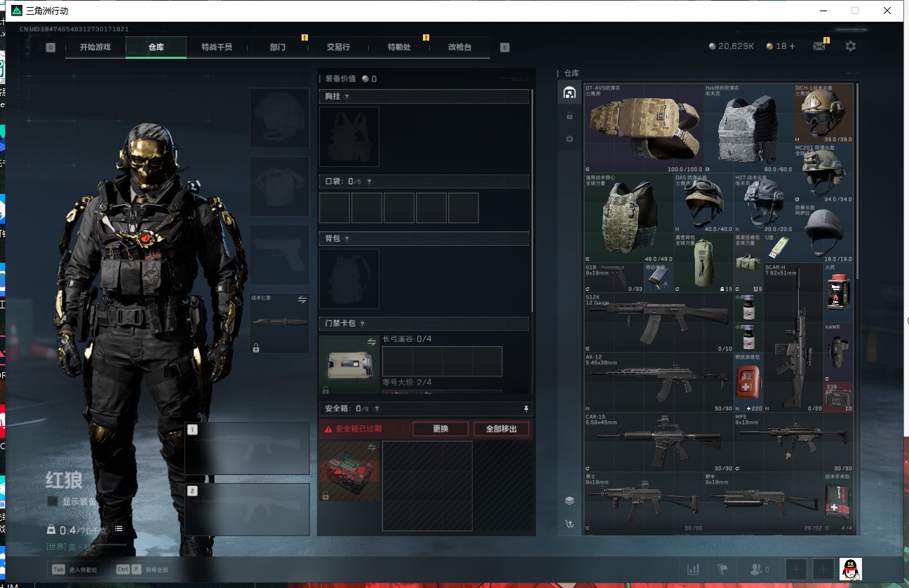This screenshot has height=588, width=909.
Task: Select the 战术手术包 surgical kit
Action: click(839, 502)
